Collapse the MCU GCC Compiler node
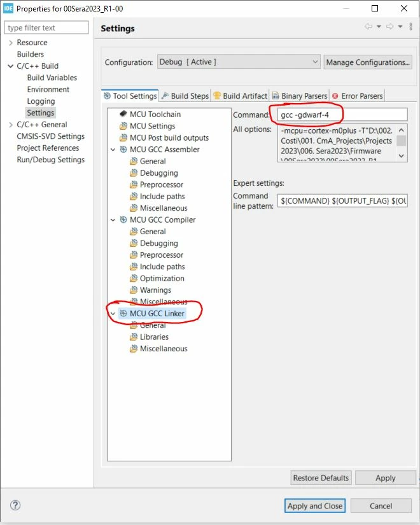 click(113, 220)
